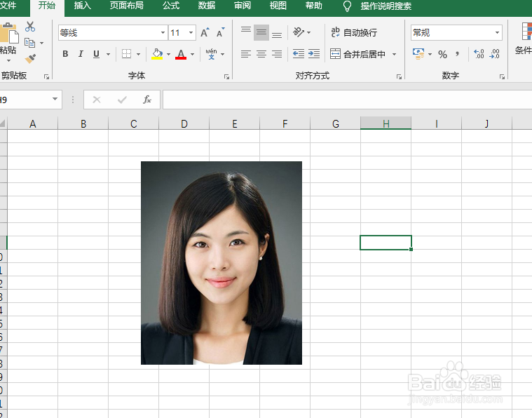The width and height of the screenshot is (532, 418).
Task: Apply percent style
Action: point(442,54)
